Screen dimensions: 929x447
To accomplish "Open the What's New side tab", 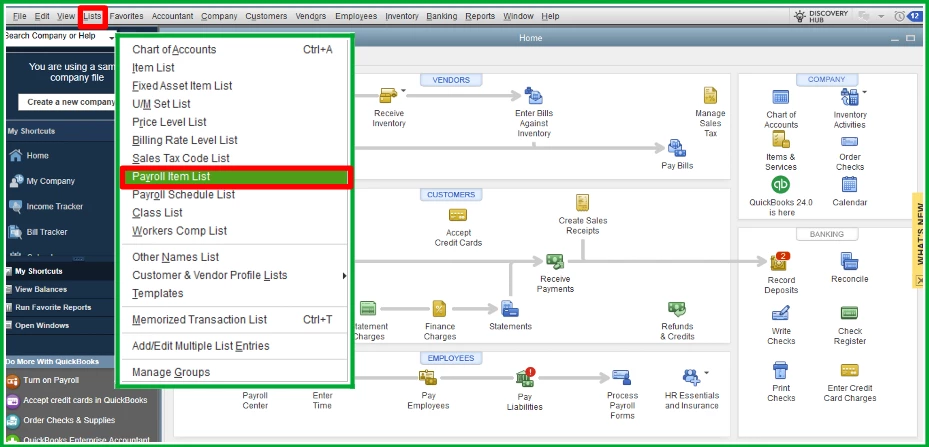I will pos(919,241).
